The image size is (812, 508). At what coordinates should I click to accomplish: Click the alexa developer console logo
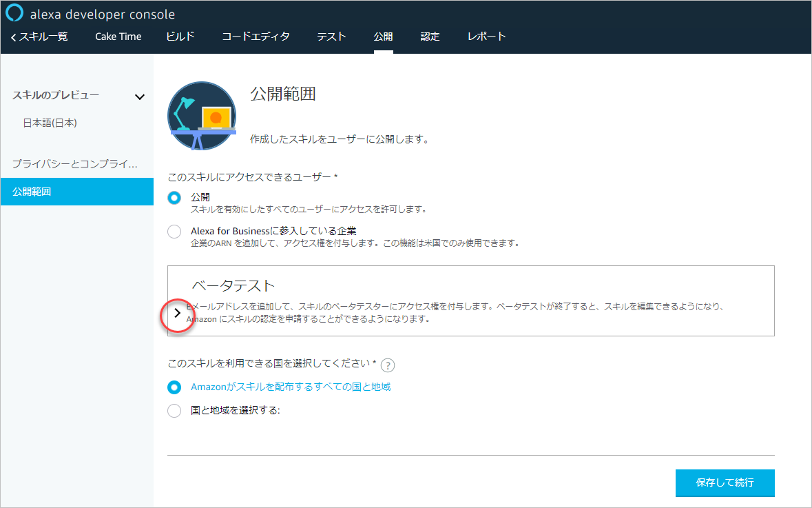14,13
